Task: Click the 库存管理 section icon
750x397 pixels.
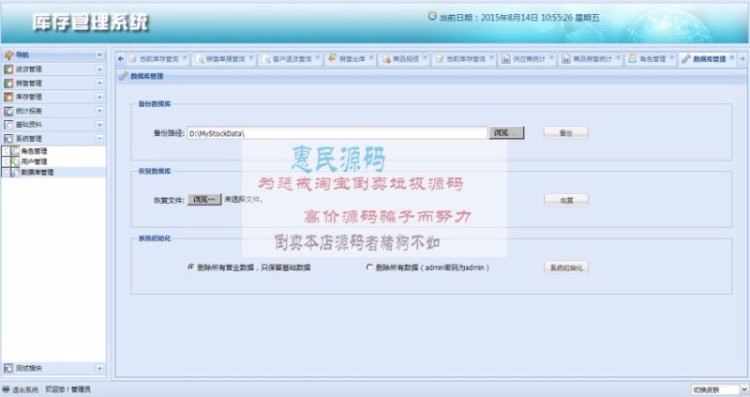Action: 8,97
